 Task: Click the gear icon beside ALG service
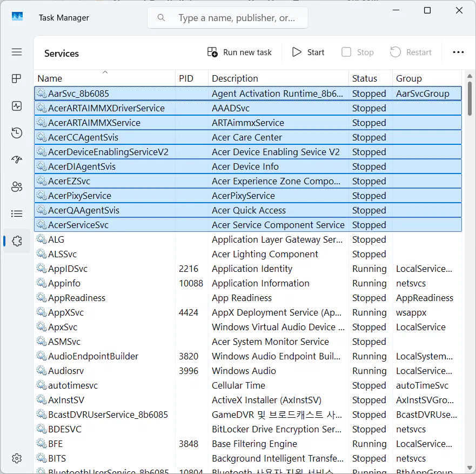[x=42, y=239]
